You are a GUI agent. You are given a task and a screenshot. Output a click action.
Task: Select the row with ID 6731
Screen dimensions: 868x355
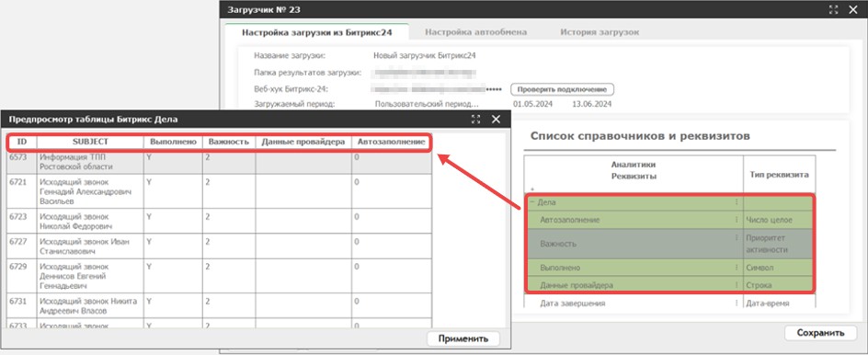tap(219, 306)
